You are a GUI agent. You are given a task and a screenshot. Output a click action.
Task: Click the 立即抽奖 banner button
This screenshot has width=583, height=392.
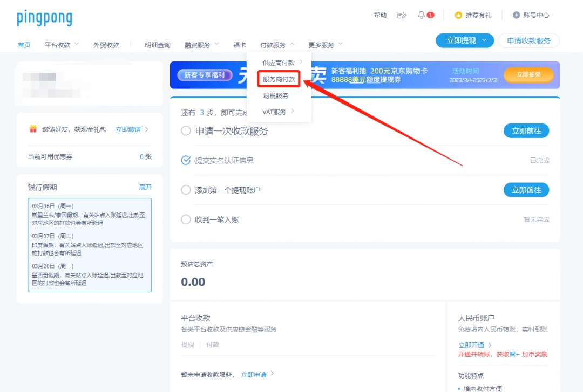point(528,75)
